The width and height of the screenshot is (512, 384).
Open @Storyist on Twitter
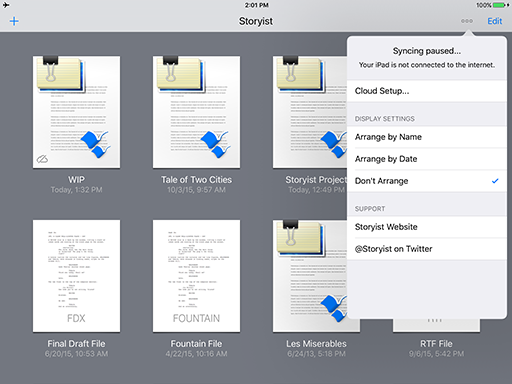(427, 249)
